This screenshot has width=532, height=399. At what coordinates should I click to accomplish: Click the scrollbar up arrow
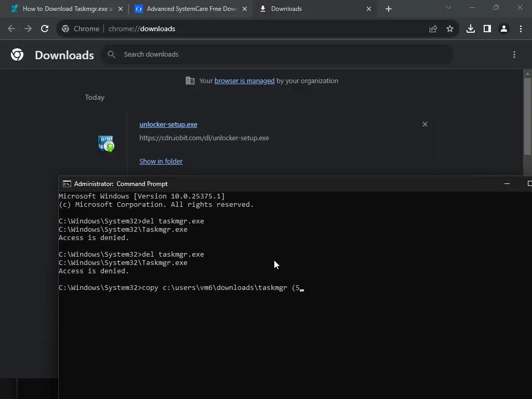click(527, 74)
